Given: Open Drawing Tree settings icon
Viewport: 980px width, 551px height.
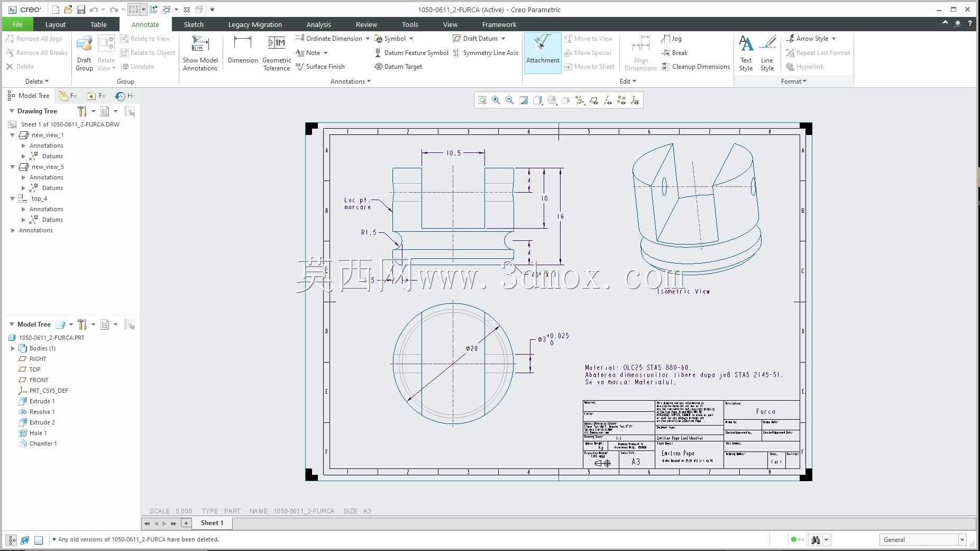Looking at the screenshot, I should (x=81, y=111).
